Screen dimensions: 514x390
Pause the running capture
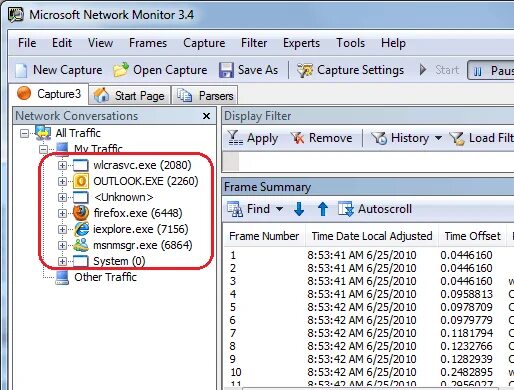pyautogui.click(x=491, y=70)
